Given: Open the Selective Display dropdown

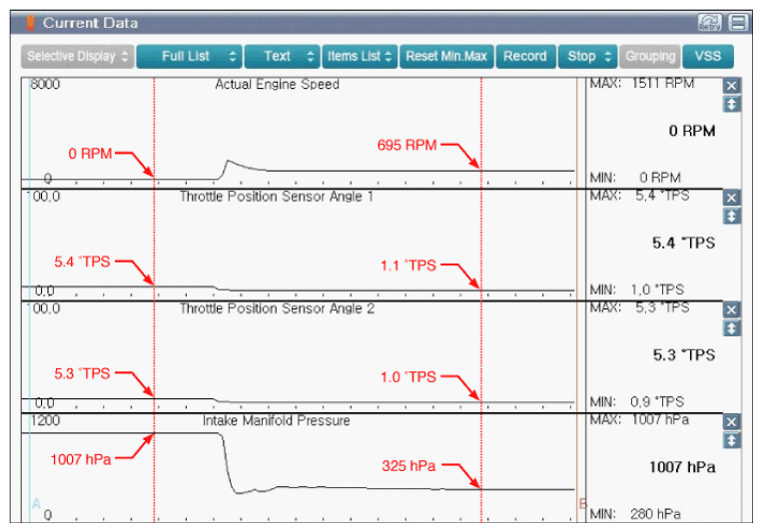Looking at the screenshot, I should coord(77,56).
